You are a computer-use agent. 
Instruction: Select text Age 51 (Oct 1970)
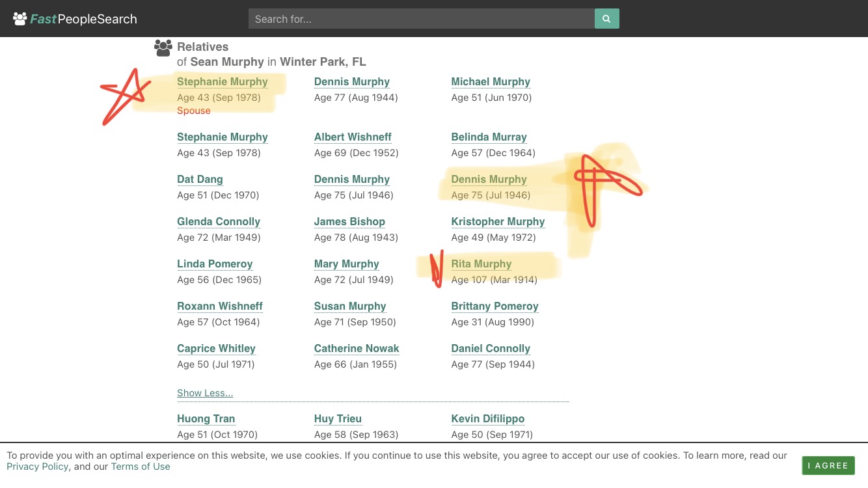point(217,435)
